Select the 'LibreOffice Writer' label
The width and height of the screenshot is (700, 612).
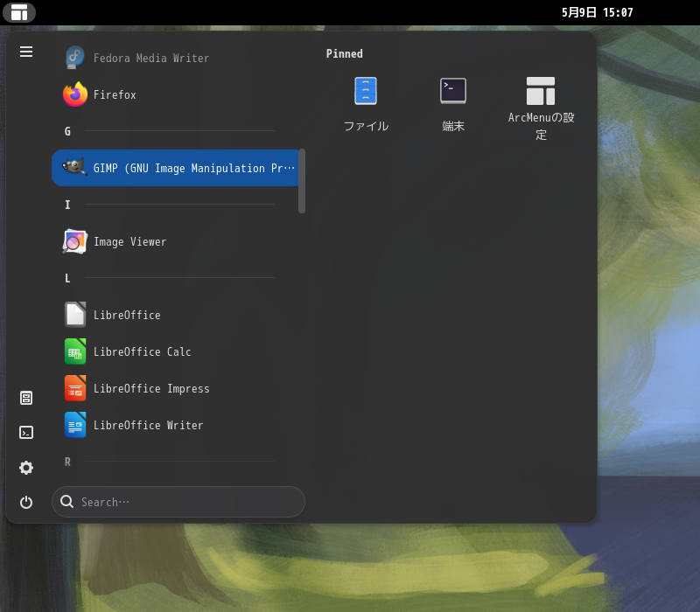148,426
